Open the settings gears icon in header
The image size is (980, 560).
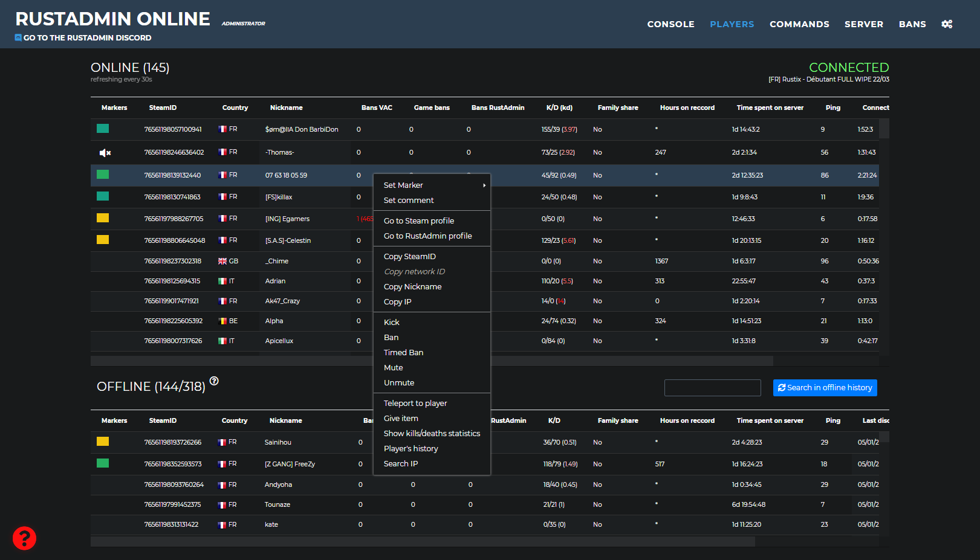(x=947, y=24)
